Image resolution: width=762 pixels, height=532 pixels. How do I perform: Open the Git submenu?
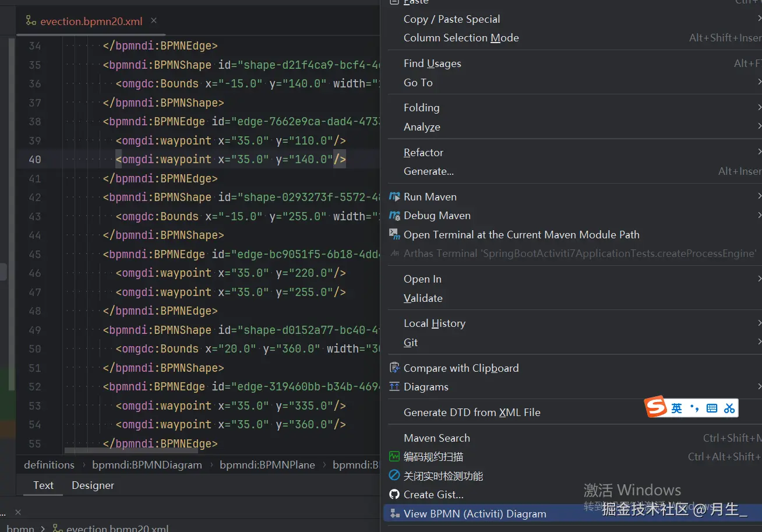pos(571,343)
